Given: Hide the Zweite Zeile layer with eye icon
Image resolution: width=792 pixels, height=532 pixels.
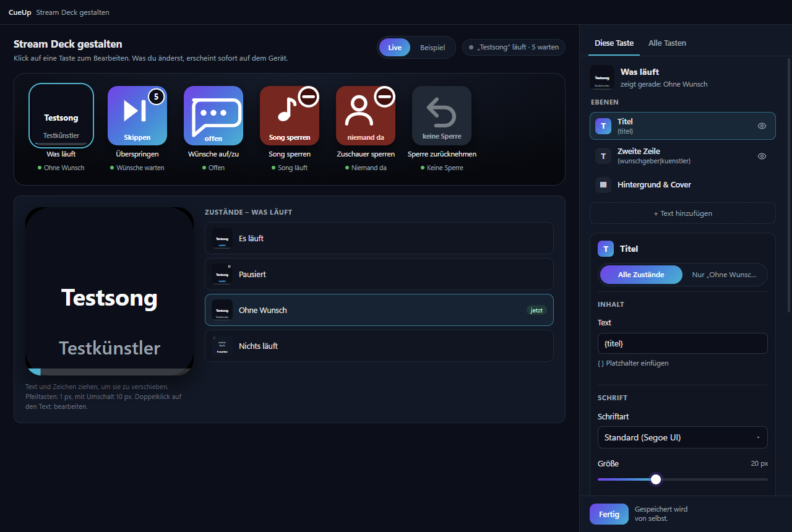Looking at the screenshot, I should click(762, 156).
